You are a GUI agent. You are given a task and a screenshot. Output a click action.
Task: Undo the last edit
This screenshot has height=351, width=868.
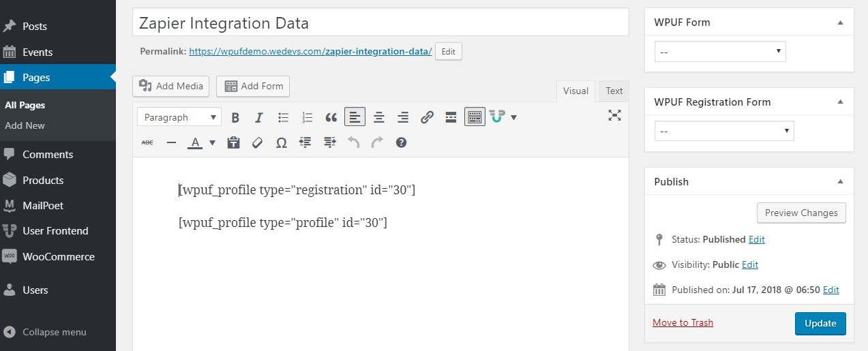click(x=353, y=142)
